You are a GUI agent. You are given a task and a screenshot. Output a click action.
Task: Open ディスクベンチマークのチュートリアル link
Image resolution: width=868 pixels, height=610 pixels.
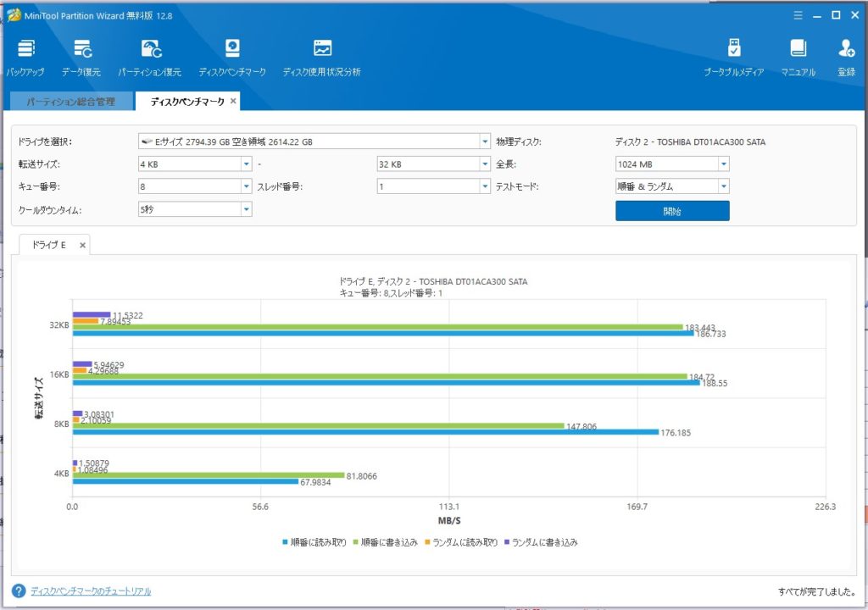tap(91, 591)
